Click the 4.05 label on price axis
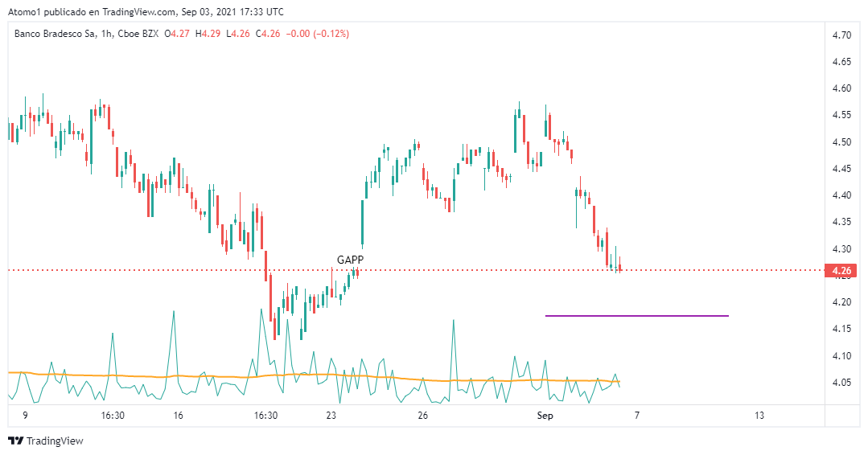Image resolution: width=868 pixels, height=455 pixels. 842,382
